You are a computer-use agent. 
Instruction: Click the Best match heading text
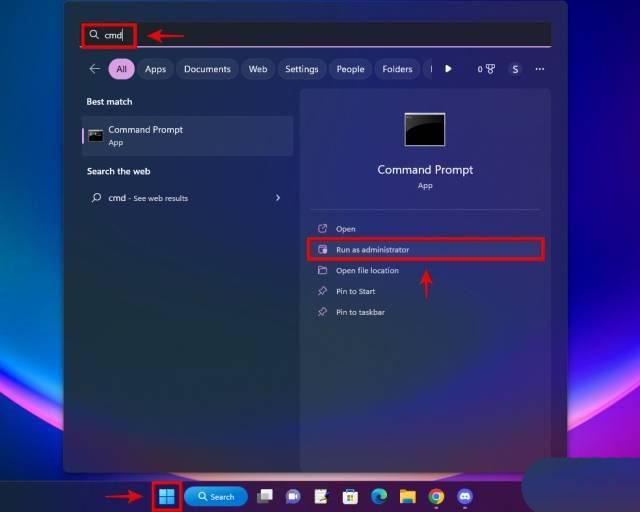(109, 102)
